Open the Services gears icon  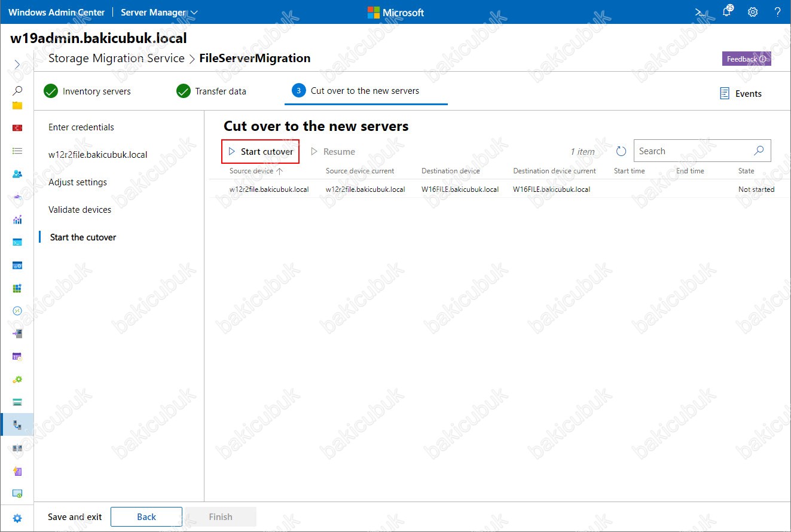coord(17,379)
